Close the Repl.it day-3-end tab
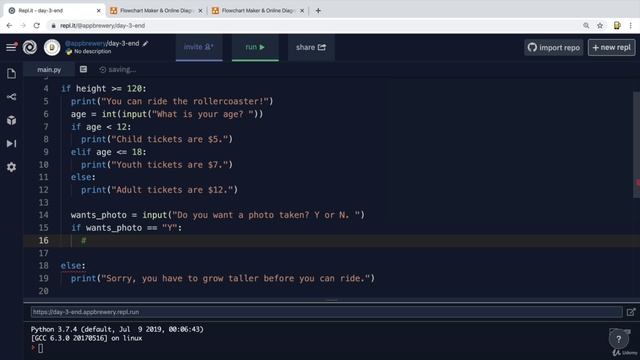Screen dimensions: 640x360 98,11
